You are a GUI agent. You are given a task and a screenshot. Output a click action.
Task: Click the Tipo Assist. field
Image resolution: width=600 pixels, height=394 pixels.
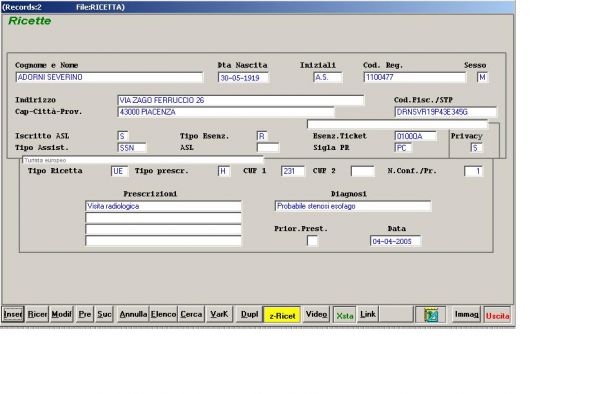tap(132, 148)
